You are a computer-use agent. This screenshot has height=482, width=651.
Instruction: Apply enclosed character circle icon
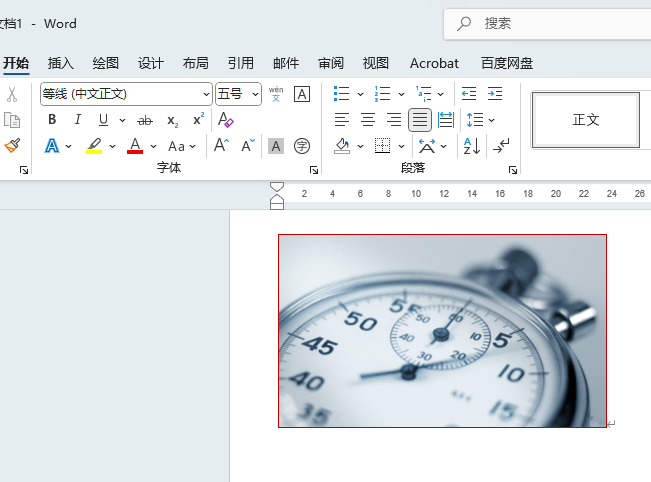tap(302, 146)
